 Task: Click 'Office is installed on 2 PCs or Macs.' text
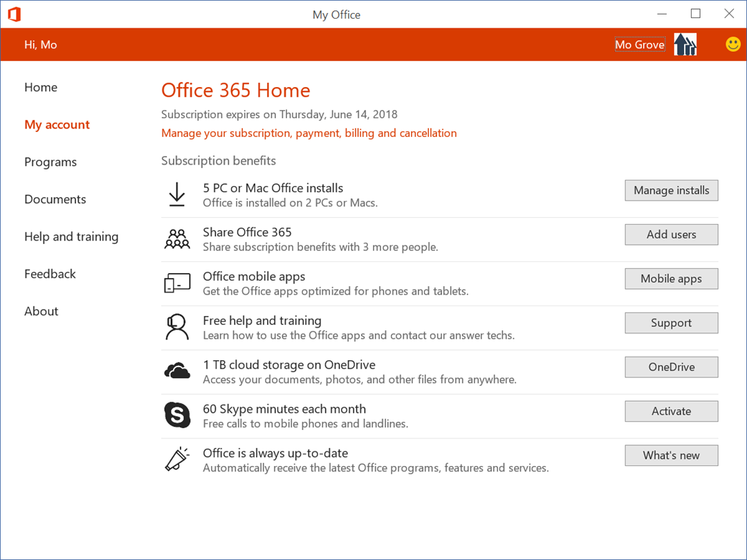coord(290,203)
